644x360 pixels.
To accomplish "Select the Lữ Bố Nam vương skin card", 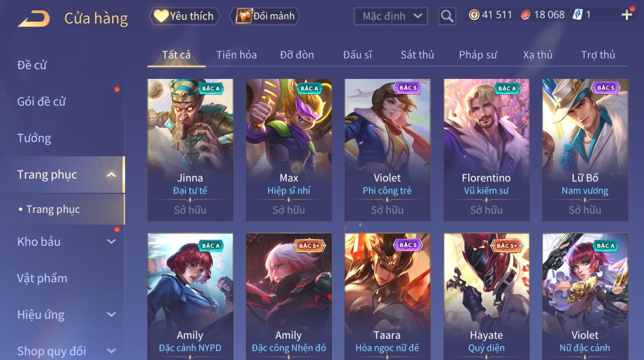I will [x=585, y=150].
